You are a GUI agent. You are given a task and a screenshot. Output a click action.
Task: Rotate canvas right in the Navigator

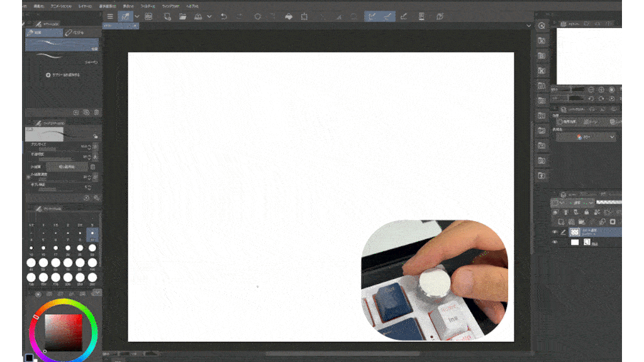point(601,99)
